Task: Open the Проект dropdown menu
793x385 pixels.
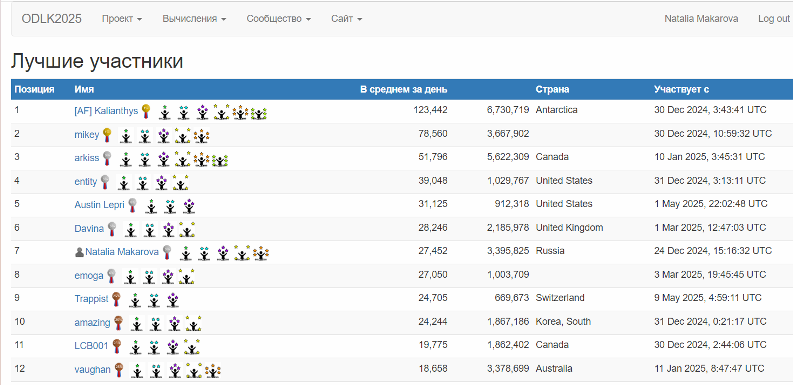Action: click(x=122, y=19)
